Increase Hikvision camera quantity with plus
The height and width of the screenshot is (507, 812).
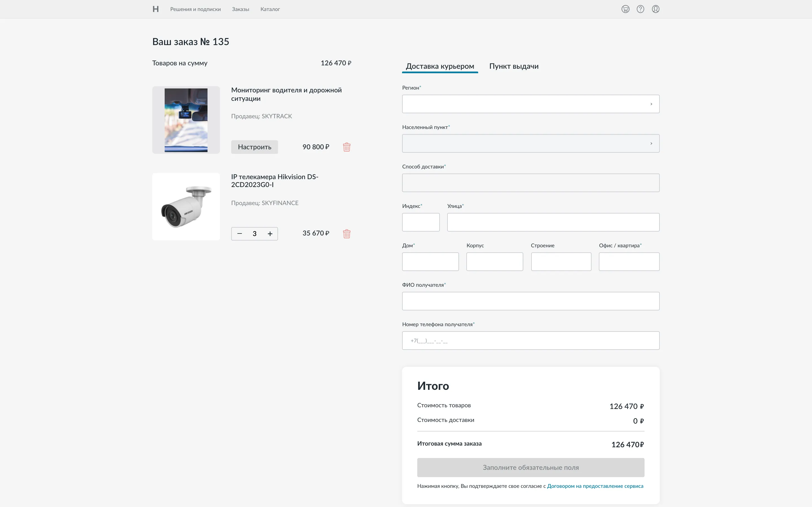(270, 234)
